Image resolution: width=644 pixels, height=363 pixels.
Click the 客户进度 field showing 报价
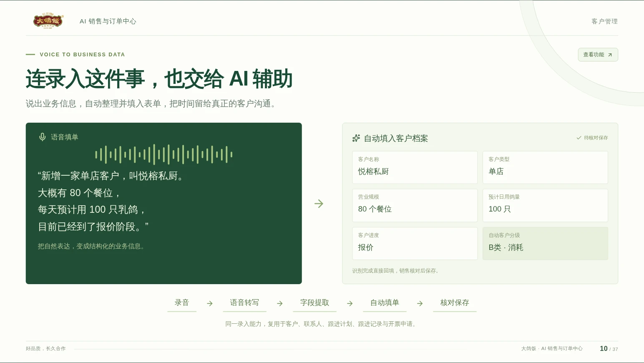point(415,244)
